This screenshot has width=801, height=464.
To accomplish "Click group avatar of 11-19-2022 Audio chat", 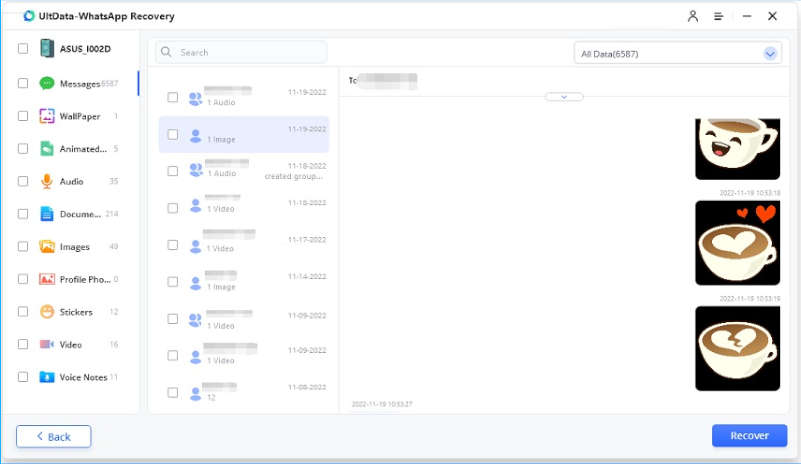I will point(195,98).
